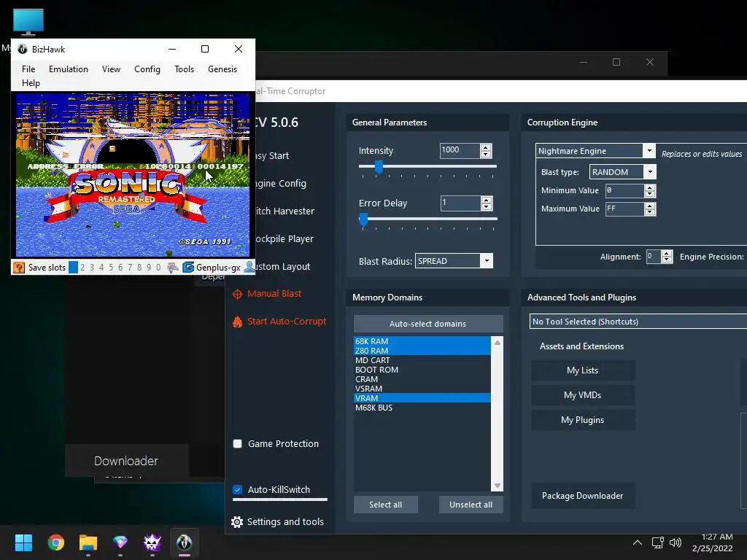Click the Intensity slider handle
Image resolution: width=747 pixels, height=560 pixels.
point(379,167)
